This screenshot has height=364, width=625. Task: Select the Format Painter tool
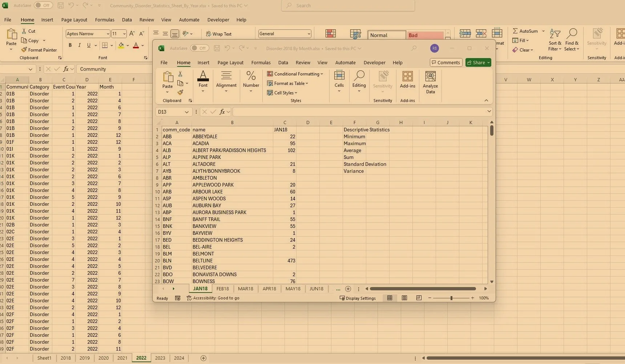[39, 50]
